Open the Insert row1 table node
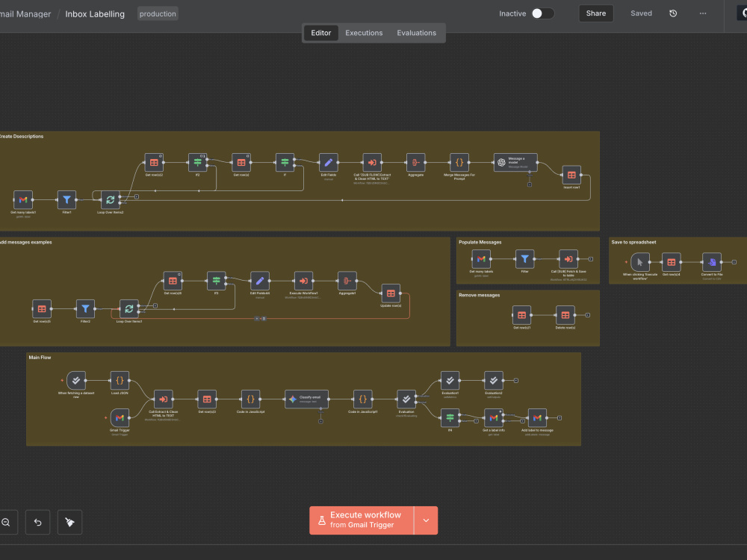The image size is (747, 560). pos(571,175)
